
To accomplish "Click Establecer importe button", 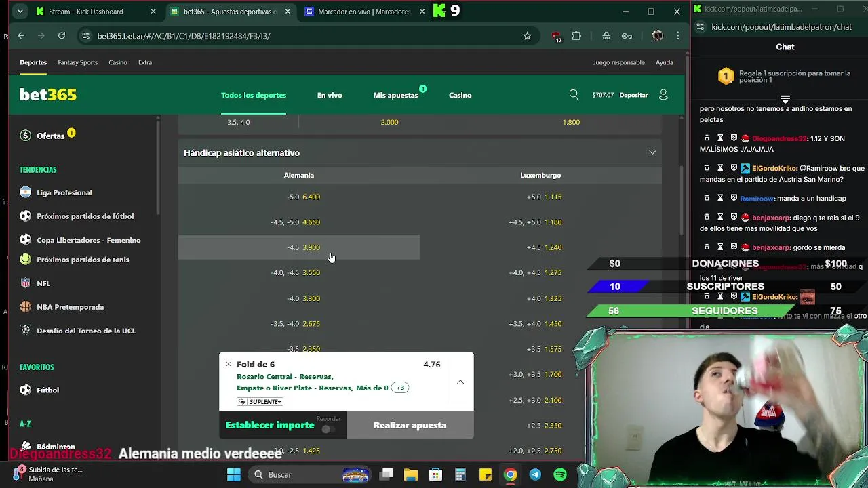I will [270, 425].
